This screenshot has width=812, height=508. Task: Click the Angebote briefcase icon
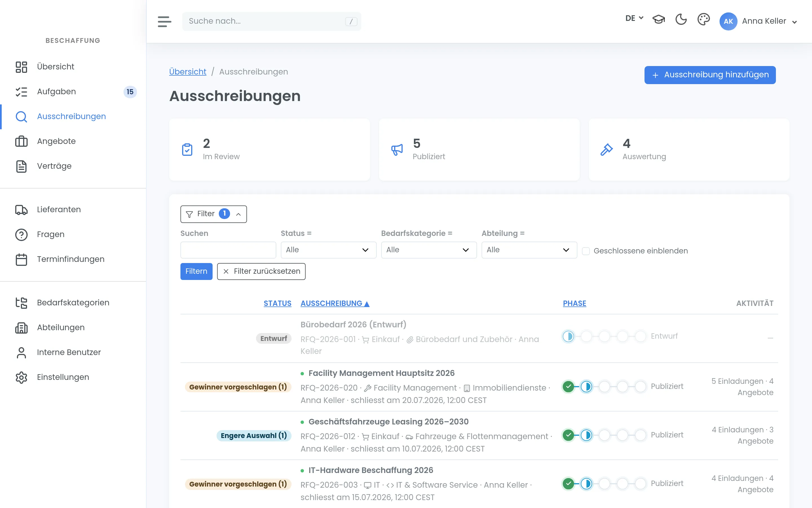pyautogui.click(x=21, y=141)
